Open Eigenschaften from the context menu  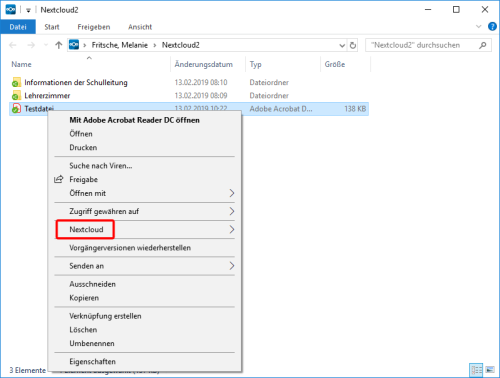145,362
